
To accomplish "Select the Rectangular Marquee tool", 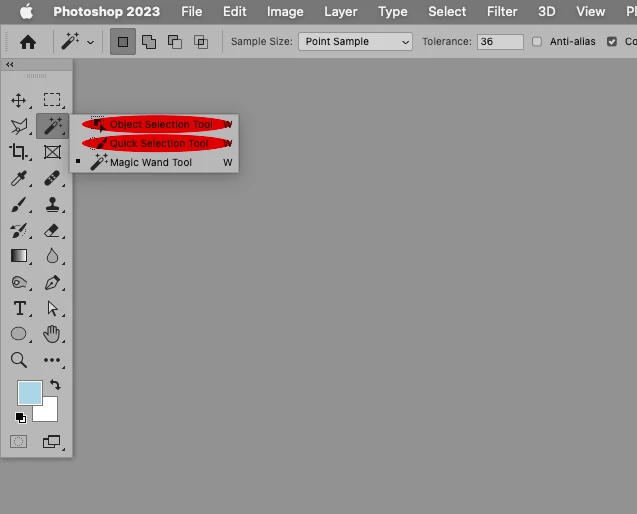I will [52, 100].
